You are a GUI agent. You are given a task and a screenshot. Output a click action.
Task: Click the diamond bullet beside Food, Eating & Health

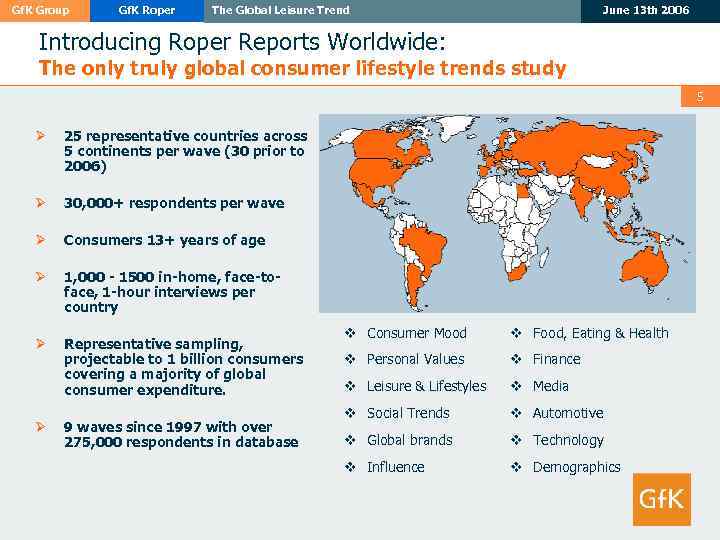pos(517,333)
